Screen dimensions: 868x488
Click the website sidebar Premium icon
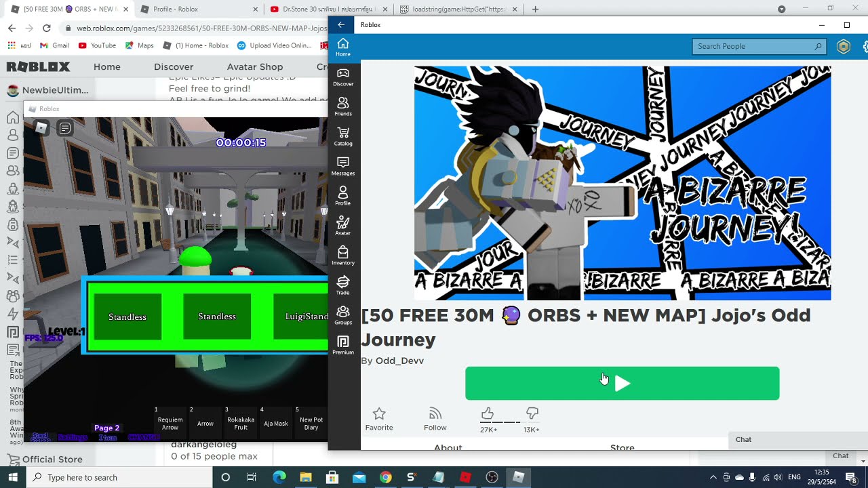(x=13, y=332)
